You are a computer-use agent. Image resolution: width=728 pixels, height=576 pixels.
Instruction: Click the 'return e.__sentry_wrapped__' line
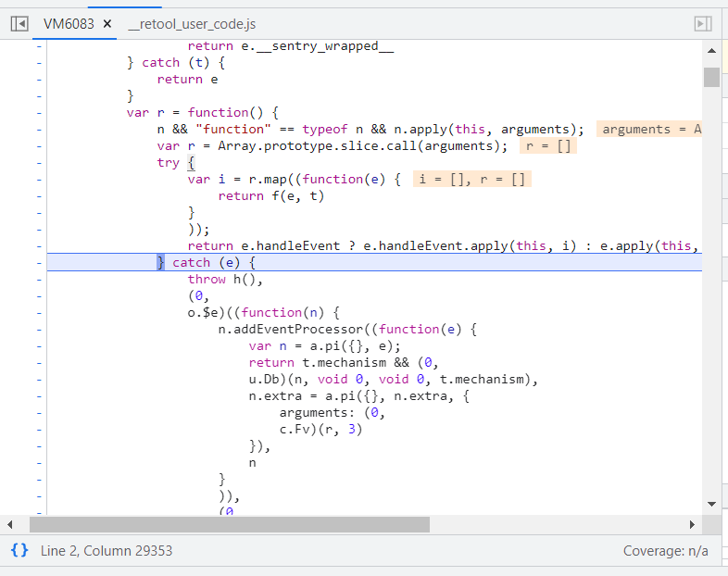pos(291,46)
